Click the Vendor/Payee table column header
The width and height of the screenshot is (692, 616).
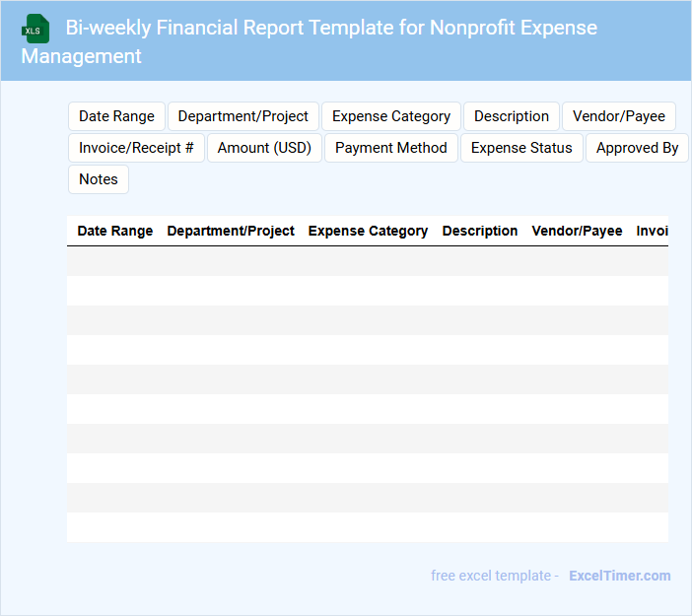click(x=577, y=231)
